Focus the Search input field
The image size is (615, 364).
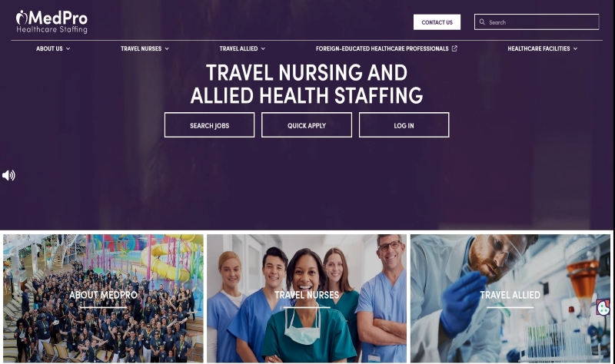click(x=537, y=22)
